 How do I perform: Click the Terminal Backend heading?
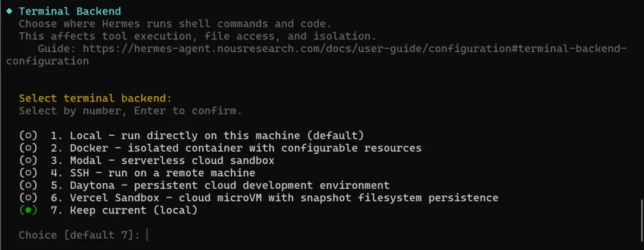70,11
